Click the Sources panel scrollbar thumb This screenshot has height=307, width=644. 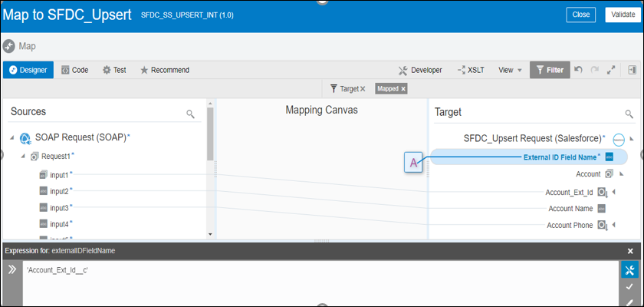tap(210, 133)
